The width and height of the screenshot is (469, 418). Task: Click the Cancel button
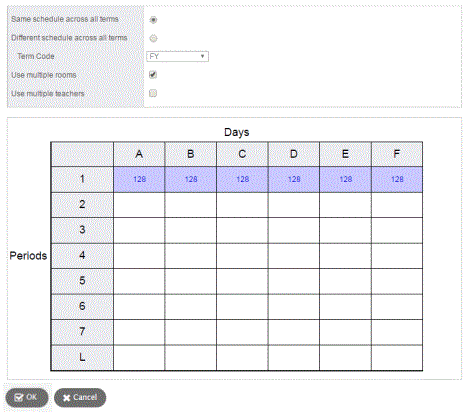pyautogui.click(x=80, y=397)
